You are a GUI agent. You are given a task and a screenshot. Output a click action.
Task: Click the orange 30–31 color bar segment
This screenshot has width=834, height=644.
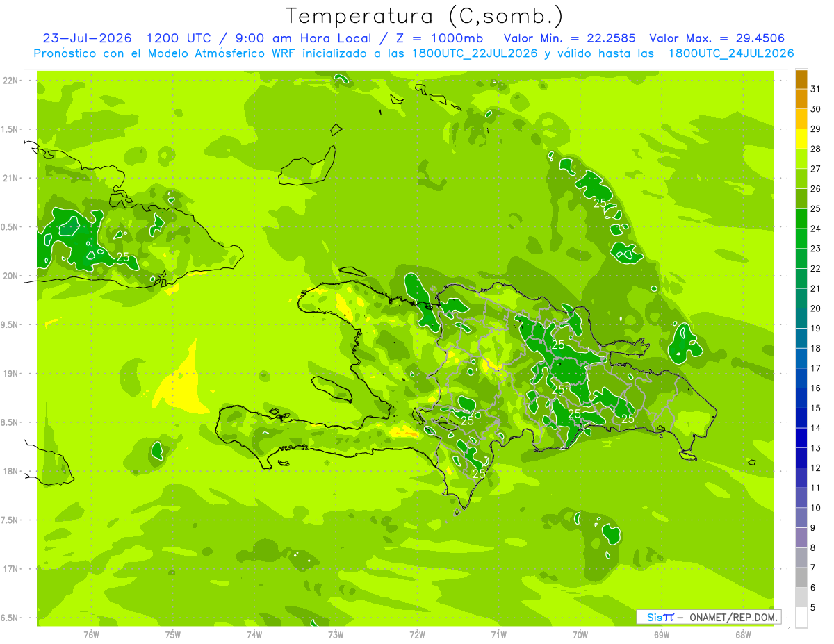[801, 99]
